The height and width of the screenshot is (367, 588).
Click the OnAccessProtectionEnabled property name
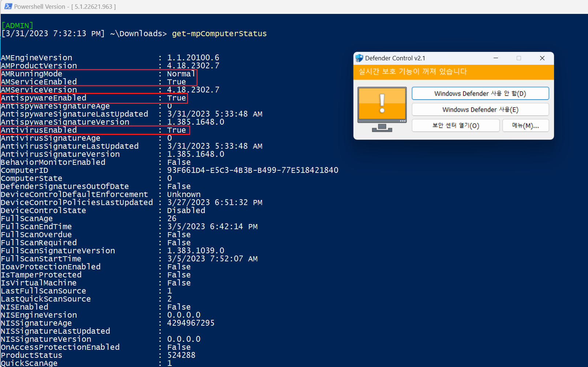pyautogui.click(x=60, y=347)
